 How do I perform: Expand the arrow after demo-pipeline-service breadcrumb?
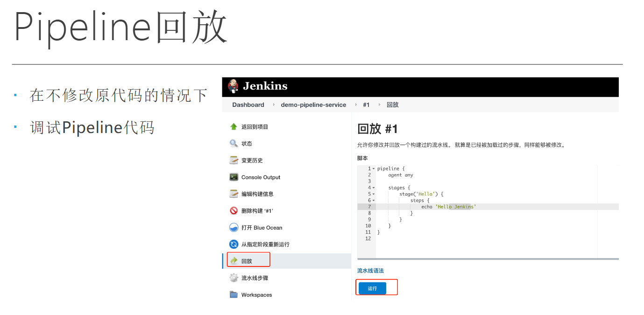355,105
